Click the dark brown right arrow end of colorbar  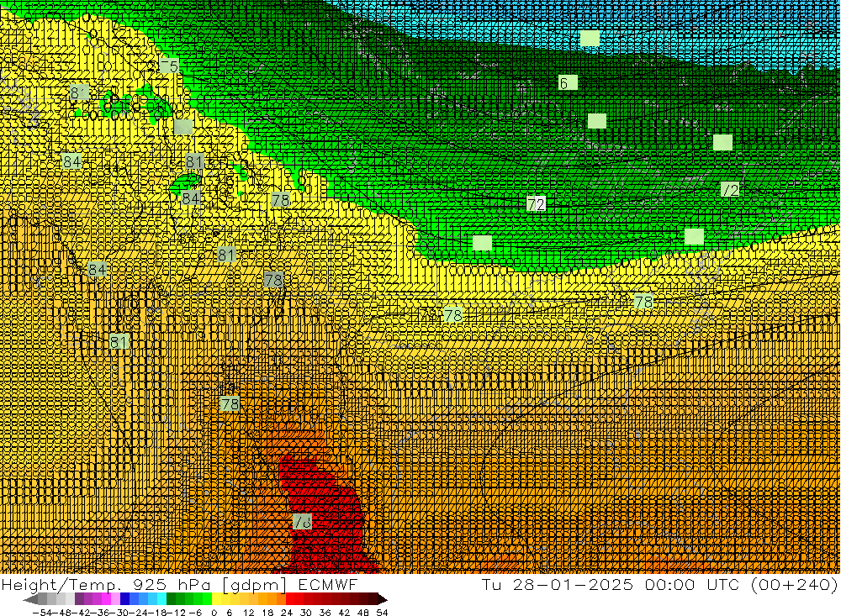383,599
